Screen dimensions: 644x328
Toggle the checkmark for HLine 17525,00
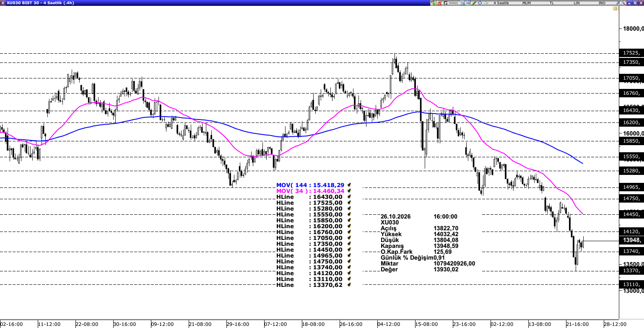click(349, 203)
